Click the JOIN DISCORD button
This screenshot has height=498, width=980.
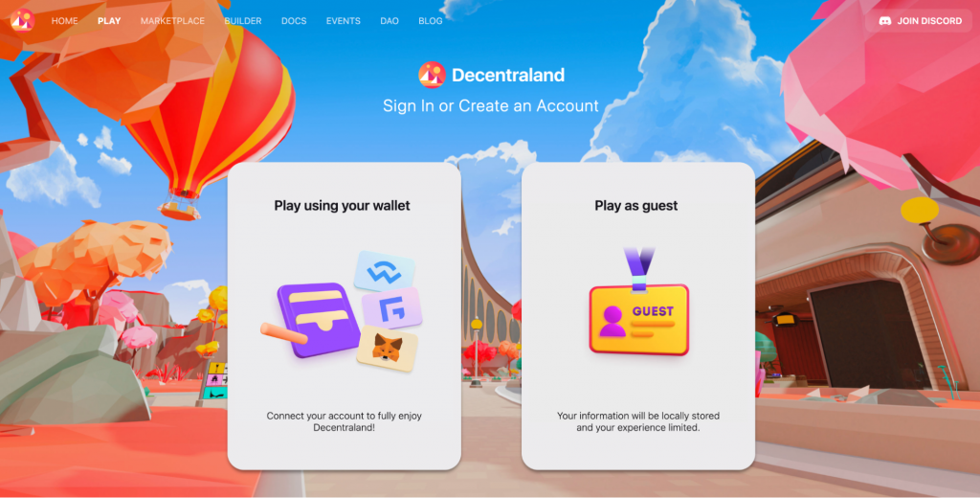[919, 21]
